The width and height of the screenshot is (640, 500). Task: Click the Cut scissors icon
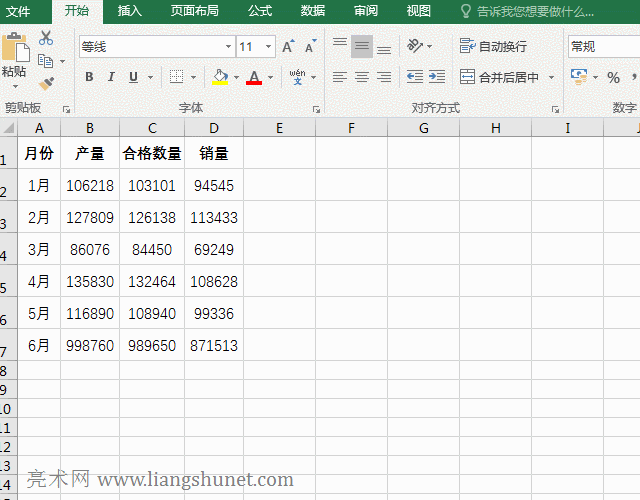tap(46, 38)
